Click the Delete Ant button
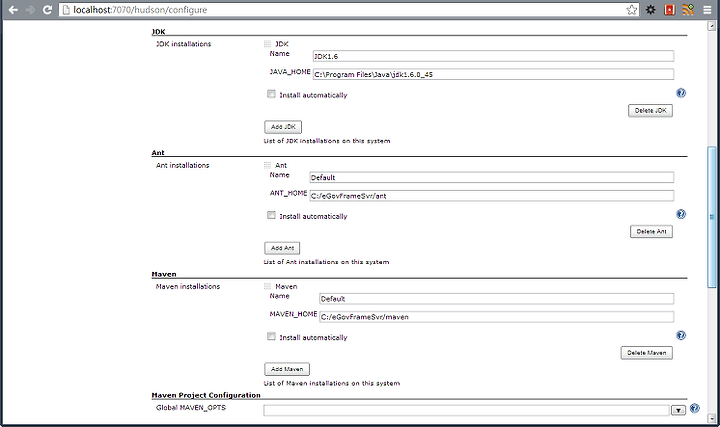 [651, 232]
